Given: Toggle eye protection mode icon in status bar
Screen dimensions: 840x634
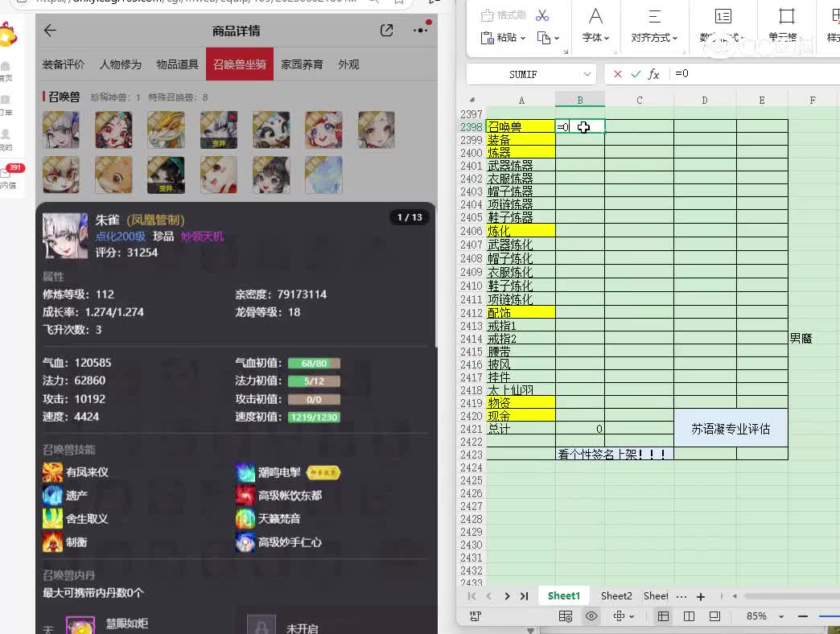Looking at the screenshot, I should pos(591,616).
